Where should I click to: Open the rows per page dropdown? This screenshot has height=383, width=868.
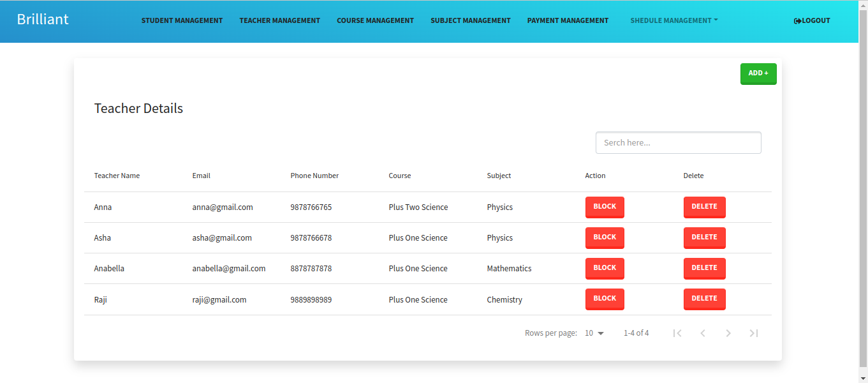[594, 333]
